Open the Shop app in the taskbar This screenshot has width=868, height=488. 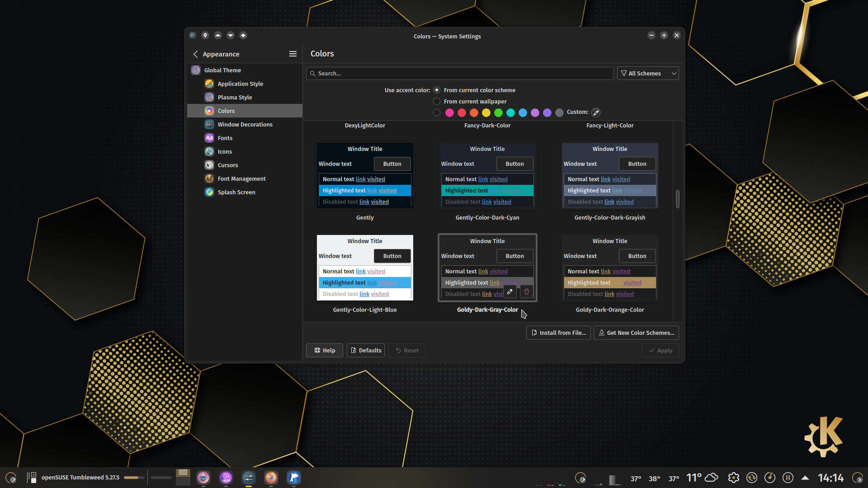pyautogui.click(x=226, y=478)
